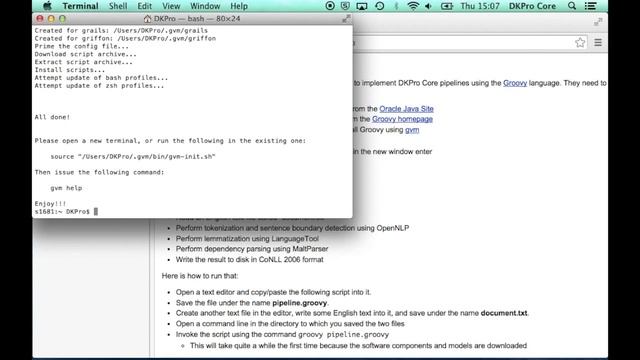640x360 pixels.
Task: Open the Edit menu
Action: (x=144, y=6)
